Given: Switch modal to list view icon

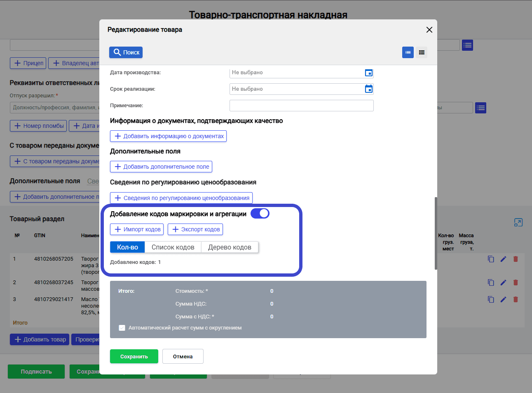Looking at the screenshot, I should (408, 52).
